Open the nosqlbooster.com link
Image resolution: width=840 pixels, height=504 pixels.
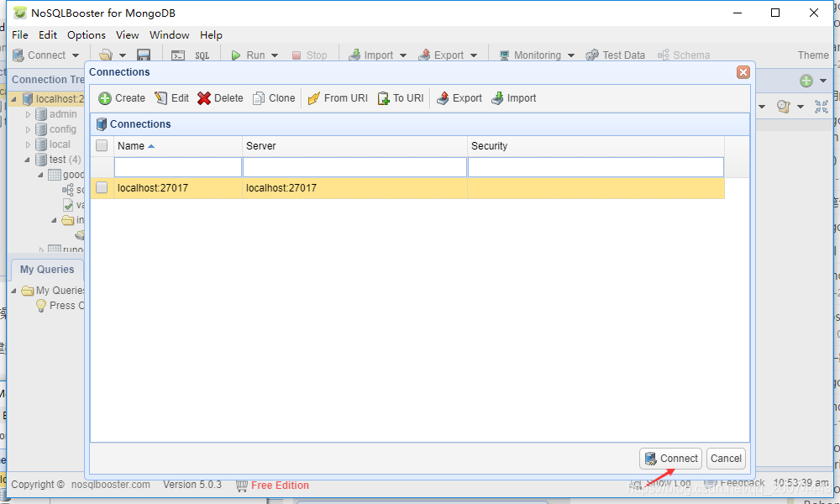(x=110, y=485)
